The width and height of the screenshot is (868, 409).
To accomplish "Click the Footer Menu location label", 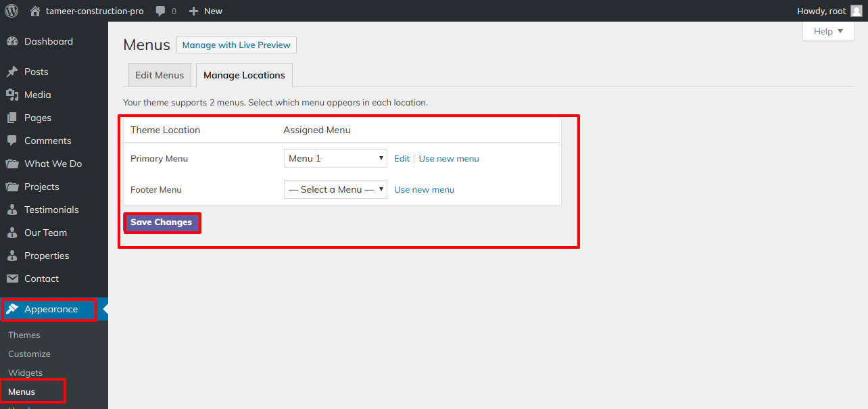I will pos(156,189).
